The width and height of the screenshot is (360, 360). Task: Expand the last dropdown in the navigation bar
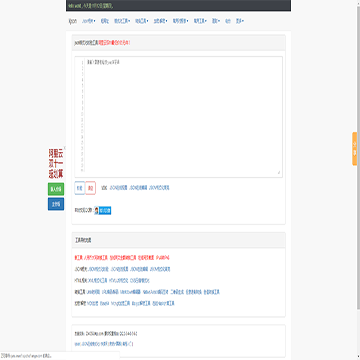(x=240, y=21)
